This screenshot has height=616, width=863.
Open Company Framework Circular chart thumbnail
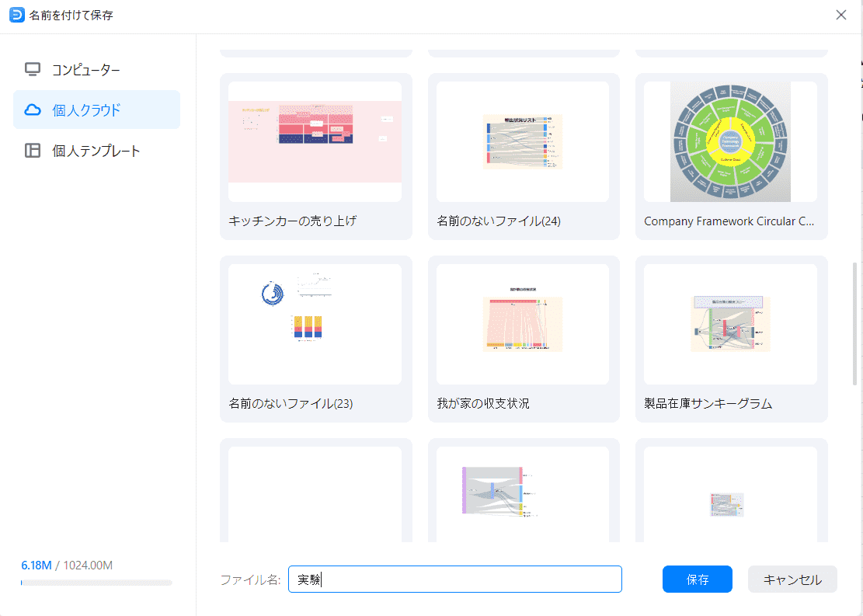click(730, 141)
